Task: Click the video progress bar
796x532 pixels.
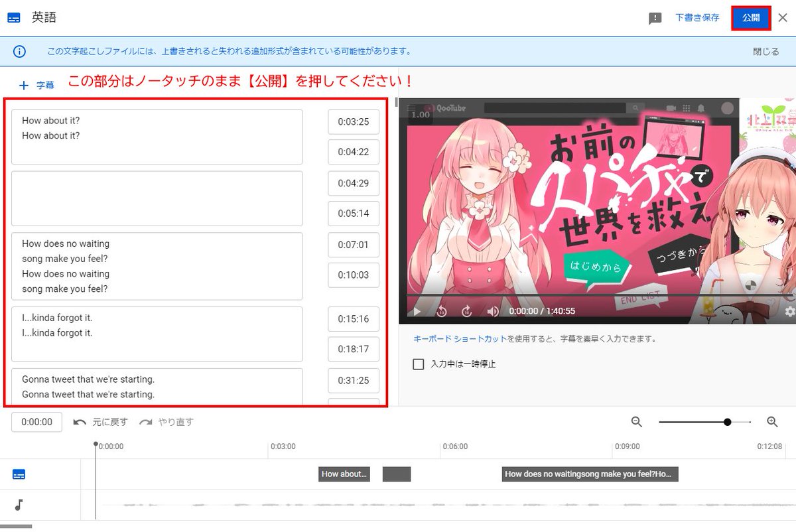Action: (x=601, y=295)
